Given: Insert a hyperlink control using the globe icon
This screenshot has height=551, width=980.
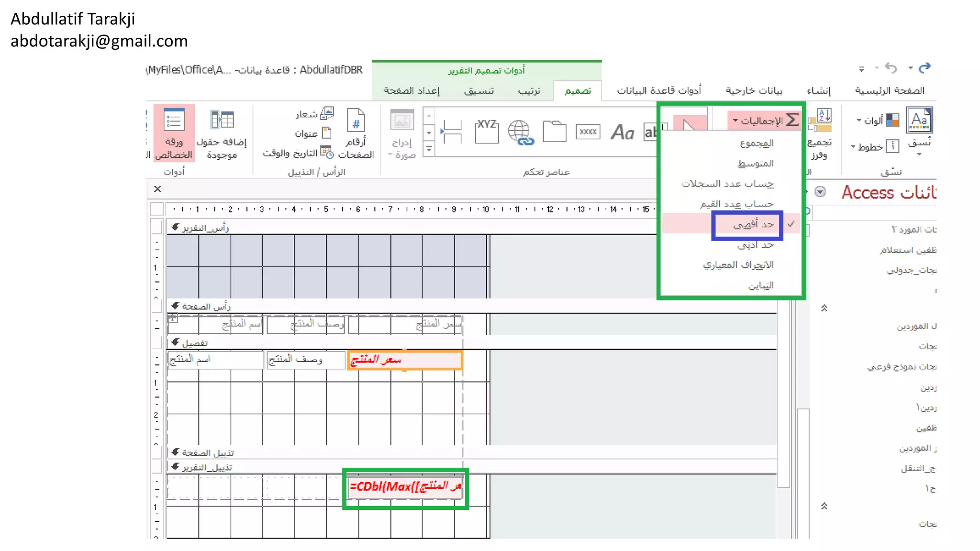Looking at the screenshot, I should (520, 132).
